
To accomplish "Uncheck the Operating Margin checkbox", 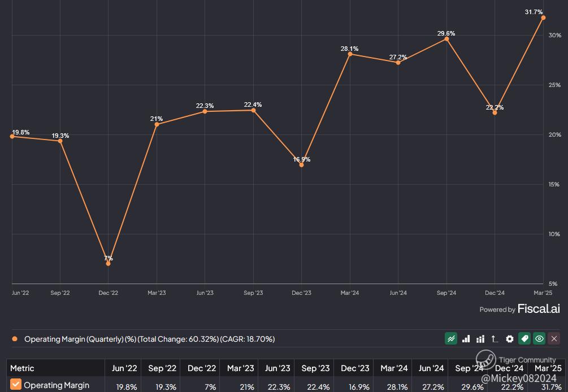I will tap(16, 385).
